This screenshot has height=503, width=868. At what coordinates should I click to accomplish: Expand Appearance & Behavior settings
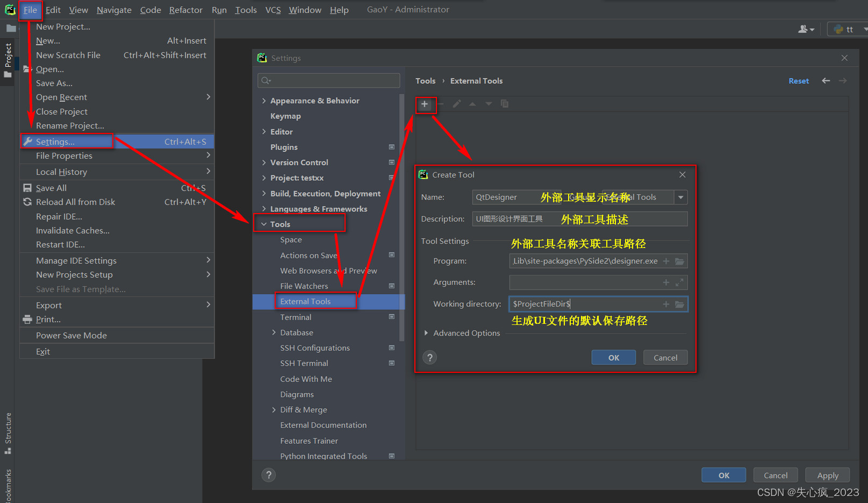264,101
